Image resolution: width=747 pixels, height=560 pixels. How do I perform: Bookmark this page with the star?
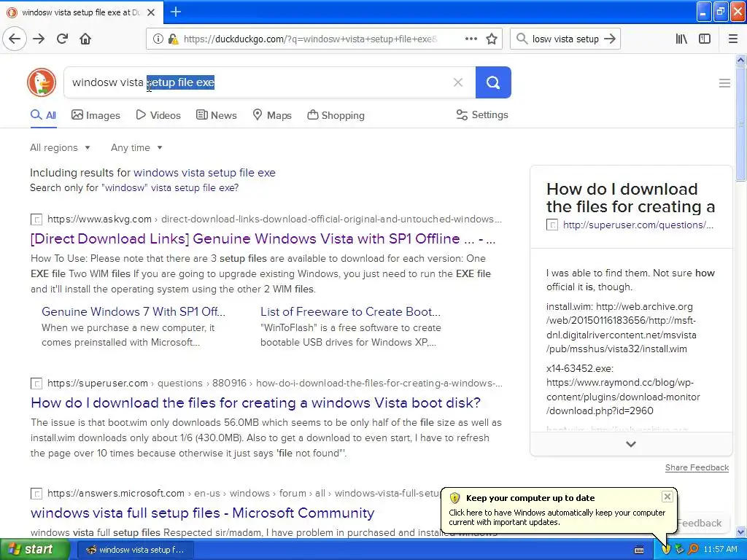(x=492, y=39)
